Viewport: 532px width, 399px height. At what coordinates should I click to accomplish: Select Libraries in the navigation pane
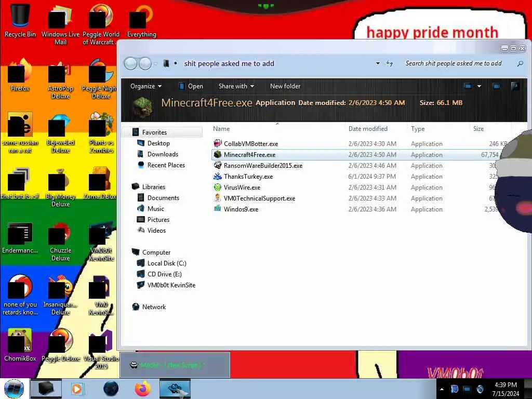tap(154, 187)
